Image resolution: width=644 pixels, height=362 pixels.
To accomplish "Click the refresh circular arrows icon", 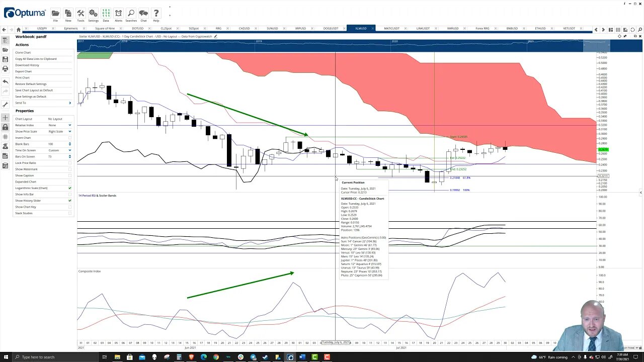I will coord(633,30).
